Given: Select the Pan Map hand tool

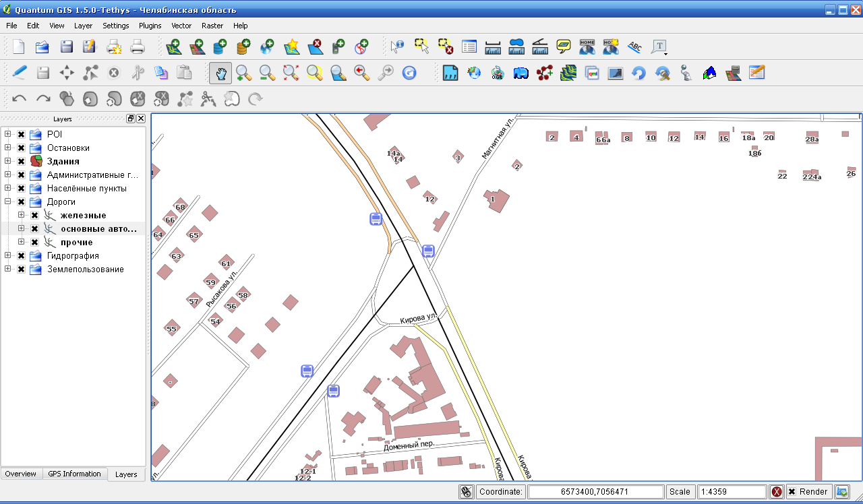Looking at the screenshot, I should click(220, 73).
